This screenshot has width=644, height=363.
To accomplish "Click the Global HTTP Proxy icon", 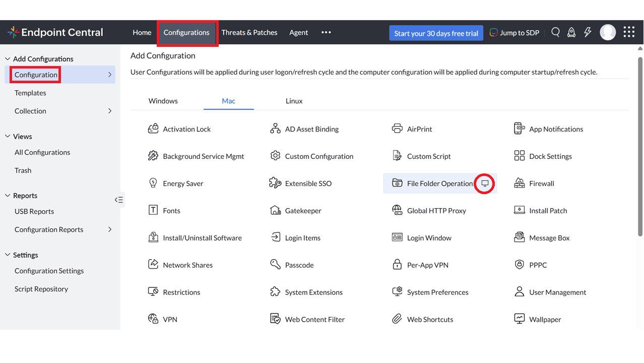I will (397, 210).
